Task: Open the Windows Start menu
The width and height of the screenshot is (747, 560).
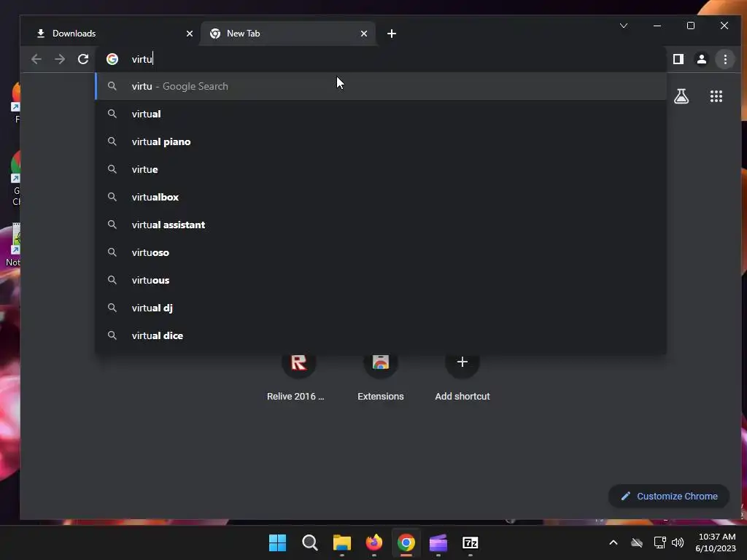Action: click(277, 542)
